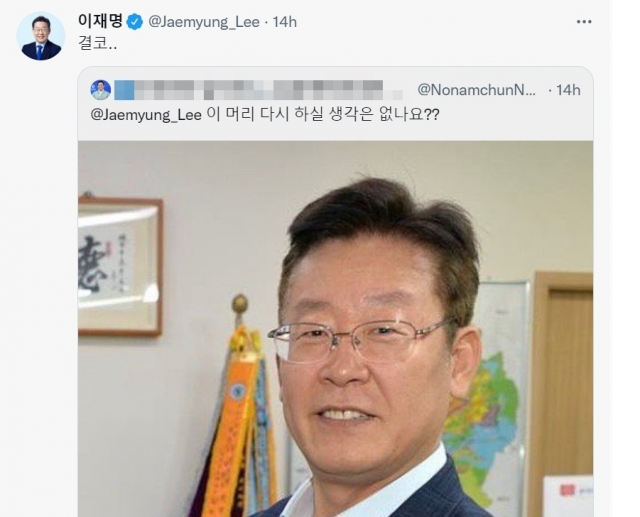Click the man's eyeglasses in the photo
This screenshot has width=640, height=517.
361,341
